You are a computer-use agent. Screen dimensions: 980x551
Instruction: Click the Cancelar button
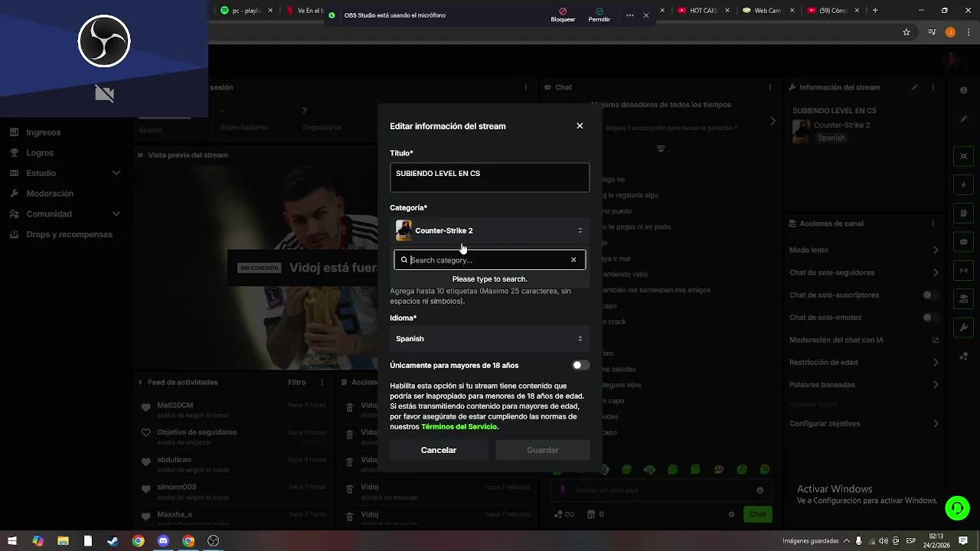(439, 450)
